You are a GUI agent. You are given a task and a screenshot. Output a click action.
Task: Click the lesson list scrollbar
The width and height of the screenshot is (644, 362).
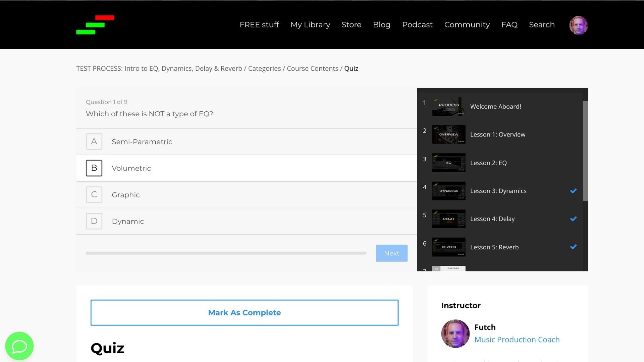tap(585, 151)
